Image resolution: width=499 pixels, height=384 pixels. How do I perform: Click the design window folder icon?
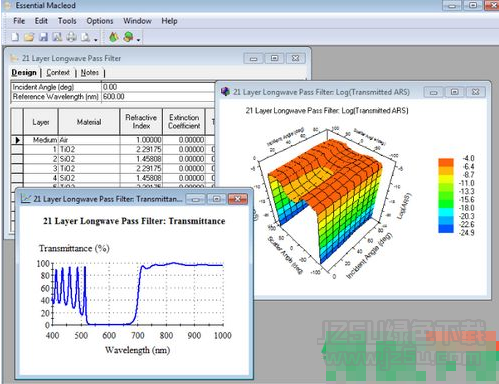click(14, 58)
